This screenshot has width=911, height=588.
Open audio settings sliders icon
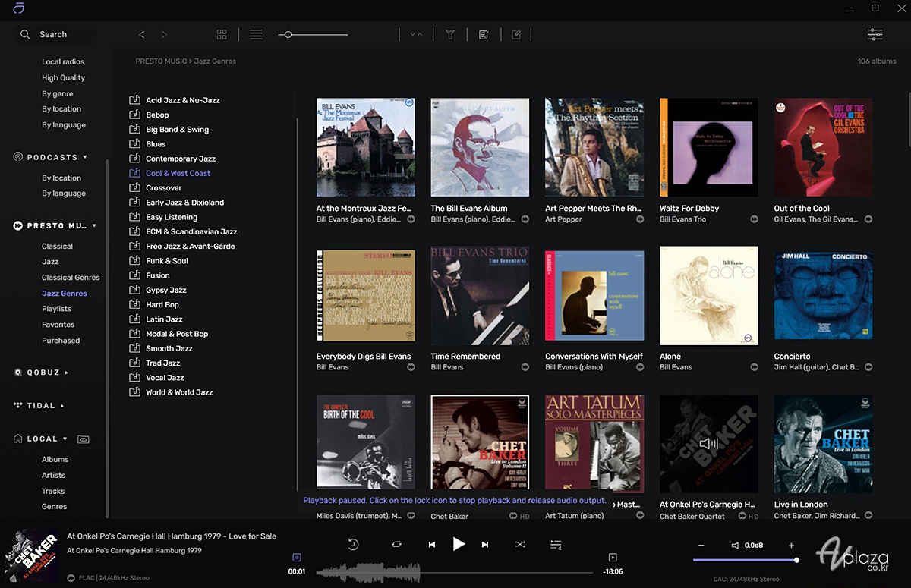[875, 34]
